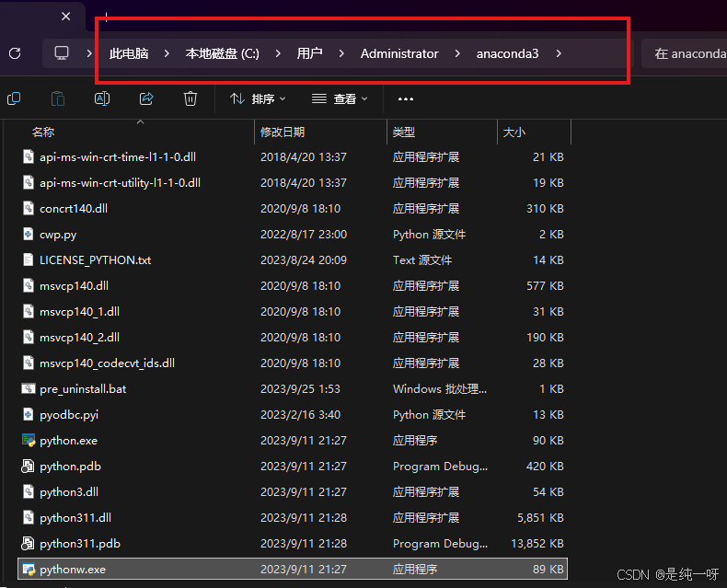Viewport: 727px width, 588px height.
Task: Click the search box for anaconda3
Action: point(685,53)
